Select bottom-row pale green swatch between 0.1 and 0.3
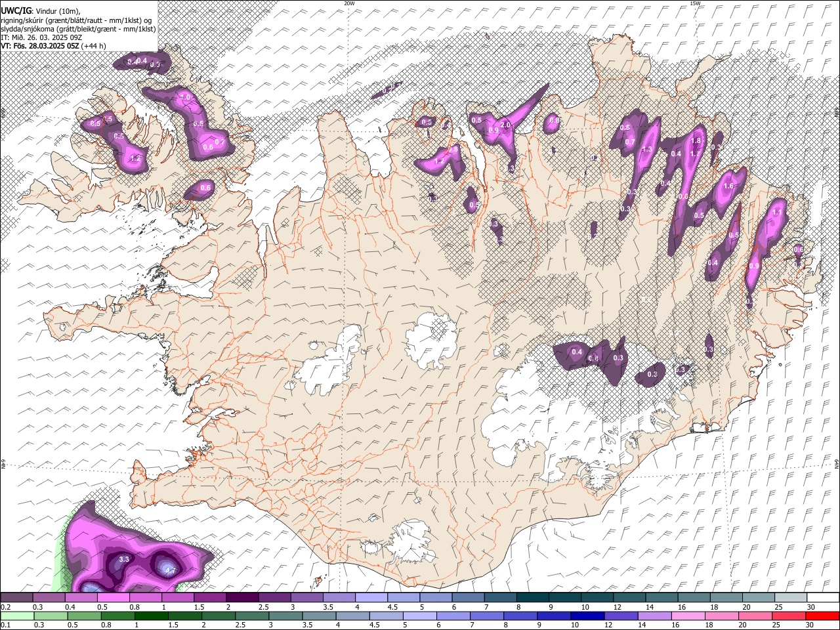 (17, 616)
